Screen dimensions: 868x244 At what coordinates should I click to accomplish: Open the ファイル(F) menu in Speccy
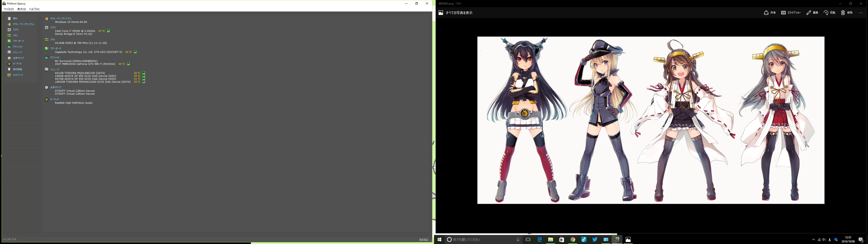[9, 9]
